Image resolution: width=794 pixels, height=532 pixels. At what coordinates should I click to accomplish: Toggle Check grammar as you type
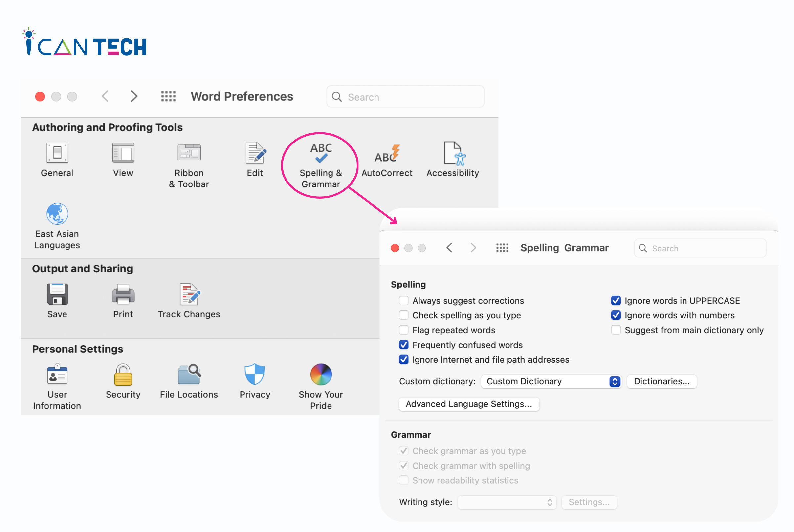(404, 451)
